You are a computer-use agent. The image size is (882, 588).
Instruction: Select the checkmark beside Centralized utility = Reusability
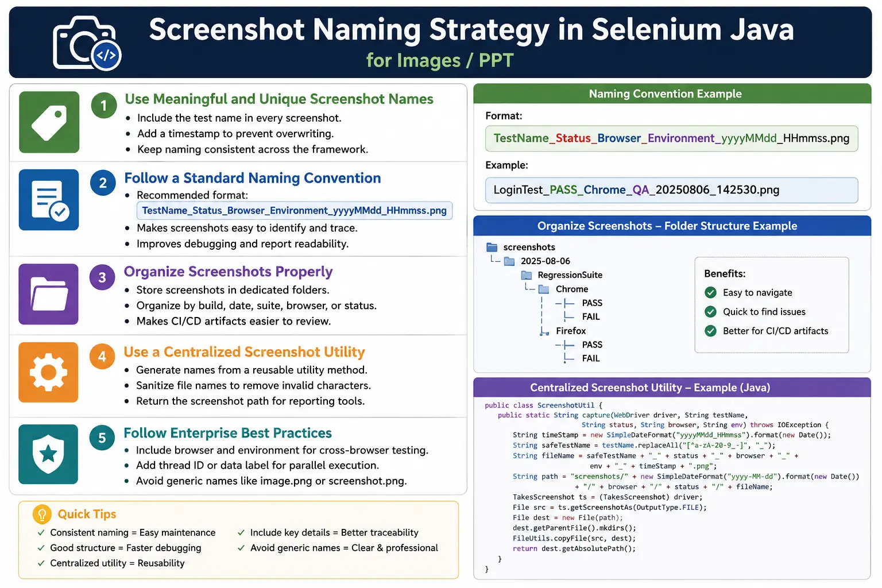tap(41, 563)
